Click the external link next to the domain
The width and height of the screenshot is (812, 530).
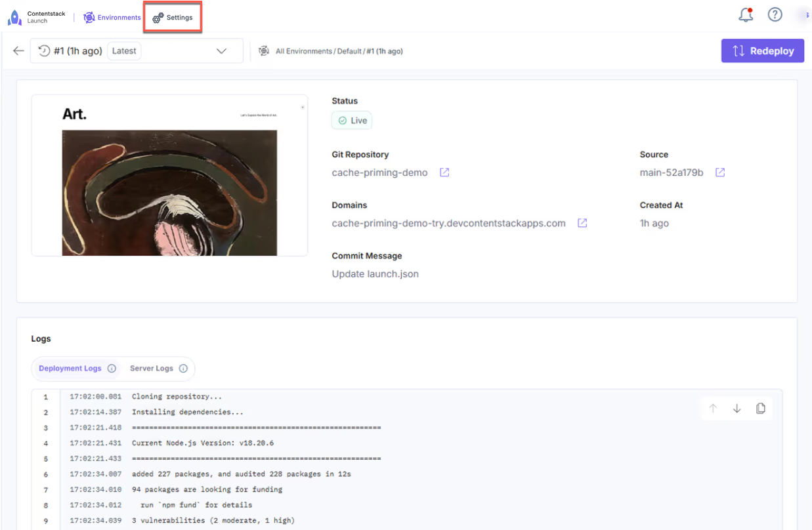(582, 222)
